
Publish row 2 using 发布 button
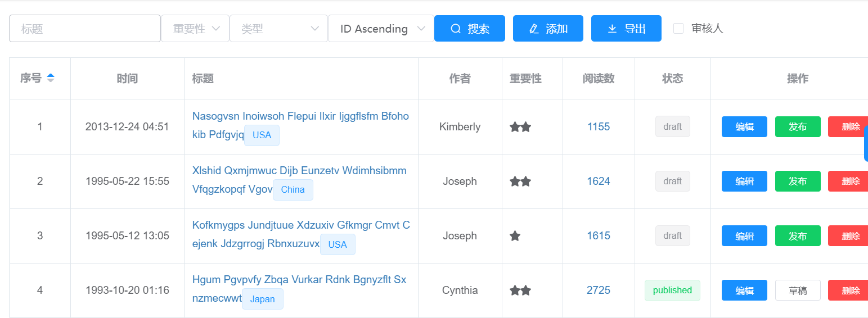pyautogui.click(x=798, y=181)
